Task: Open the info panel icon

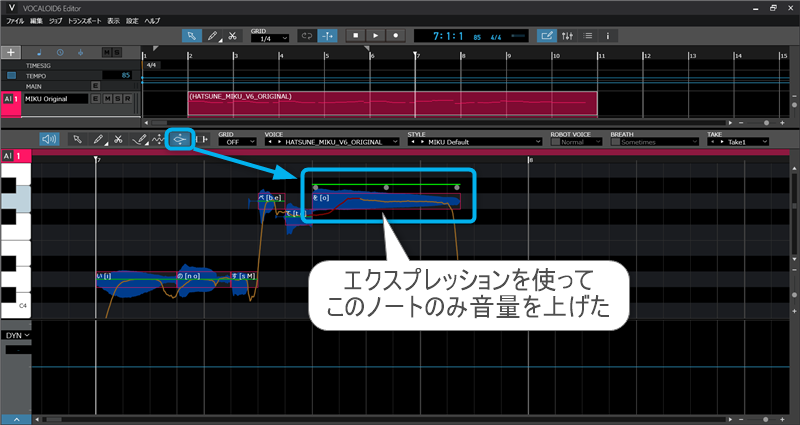Action: [608, 36]
